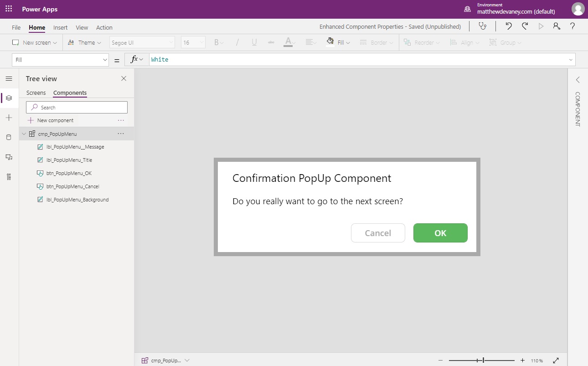
Task: Click the hamburger menu icon above the sidebar
Action: [9, 78]
